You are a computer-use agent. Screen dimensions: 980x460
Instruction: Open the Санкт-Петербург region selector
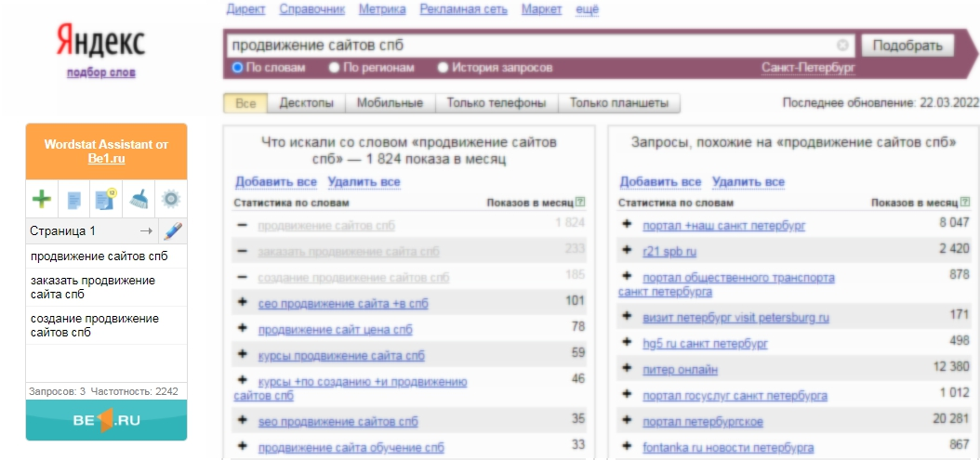[x=808, y=68]
